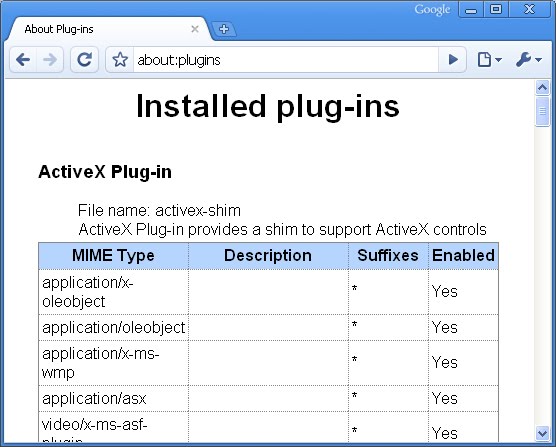Image resolution: width=556 pixels, height=447 pixels.
Task: Open the wrench tools menu
Action: 528,60
